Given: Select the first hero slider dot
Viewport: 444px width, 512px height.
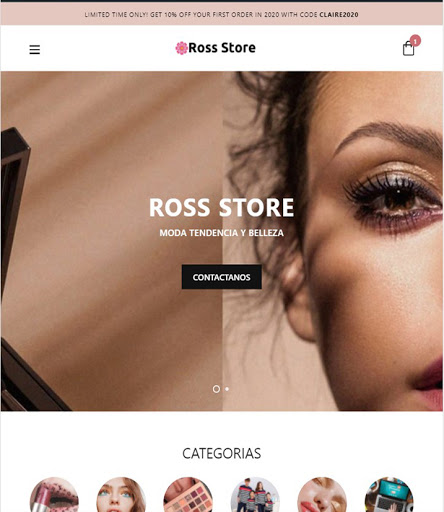Looking at the screenshot, I should pyautogui.click(x=216, y=389).
